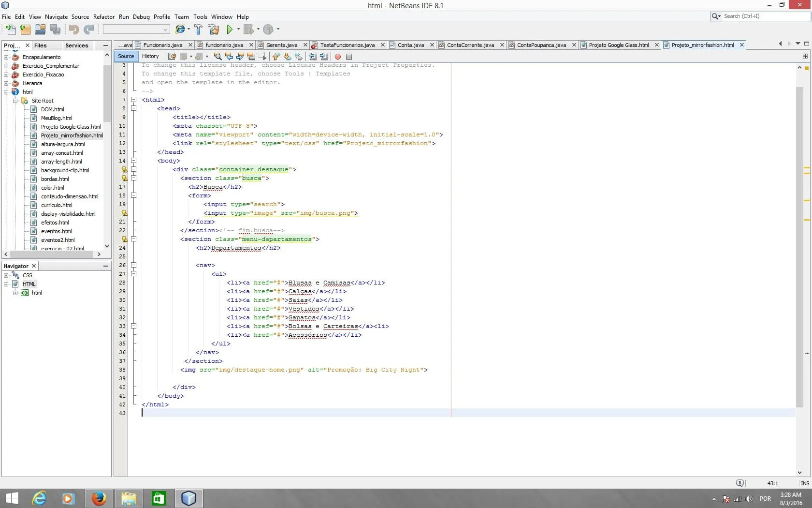Open the configuration combo box in toolbar
Viewport: 812px width, 508px height.
pos(136,30)
